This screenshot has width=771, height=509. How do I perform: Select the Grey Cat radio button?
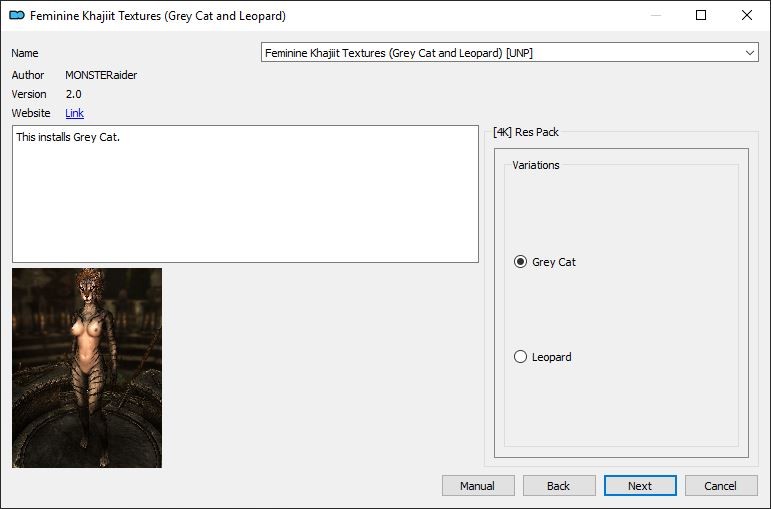click(x=520, y=262)
